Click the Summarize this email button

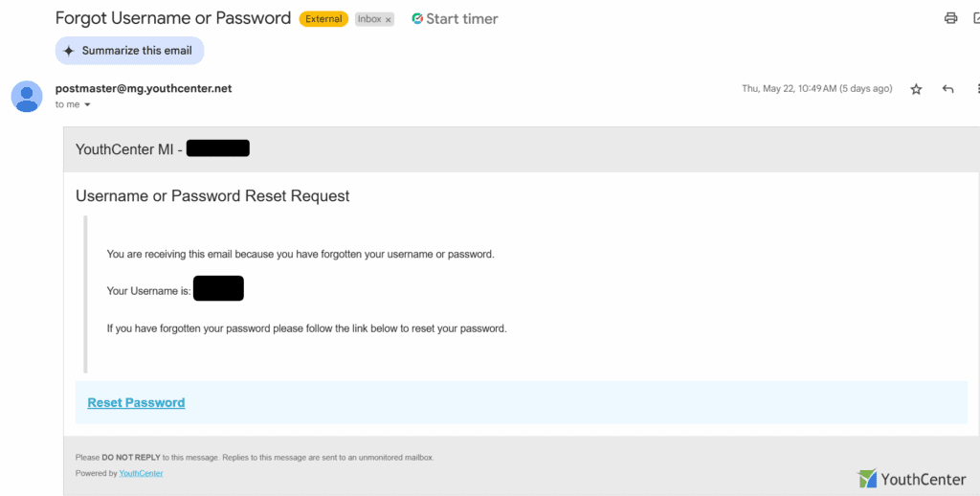point(130,51)
